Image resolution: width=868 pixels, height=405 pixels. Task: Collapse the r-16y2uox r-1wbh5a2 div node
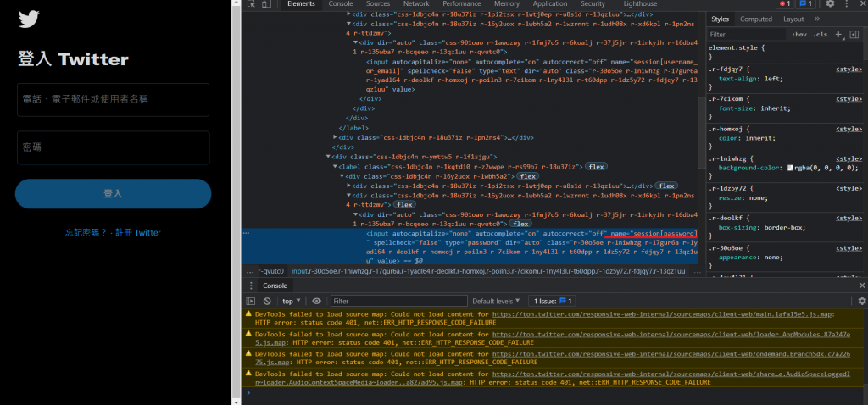click(342, 176)
